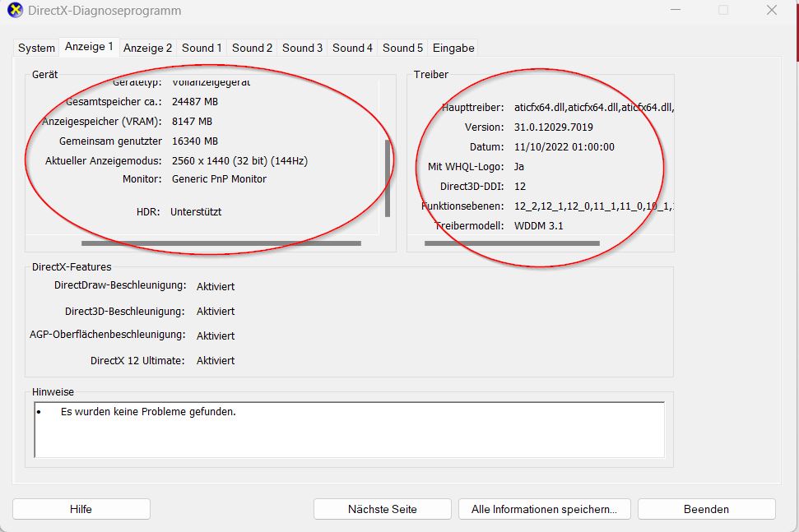Click the Hilfe button
Screen dimensions: 799x532
pos(81,509)
